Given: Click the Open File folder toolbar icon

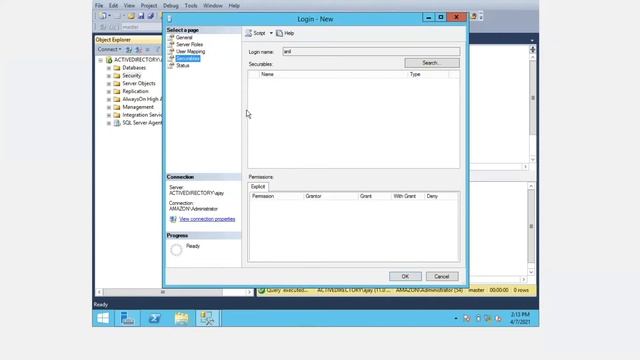Looking at the screenshot, I should pos(131,16).
